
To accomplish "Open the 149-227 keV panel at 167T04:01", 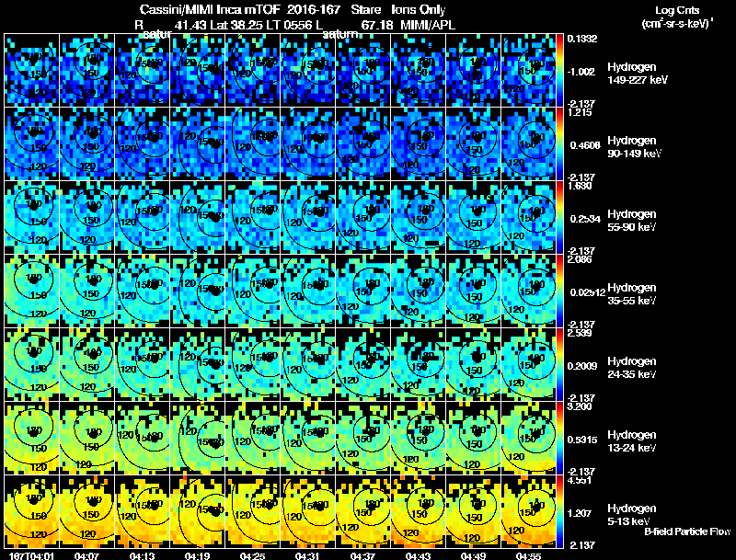I will 32,71.
